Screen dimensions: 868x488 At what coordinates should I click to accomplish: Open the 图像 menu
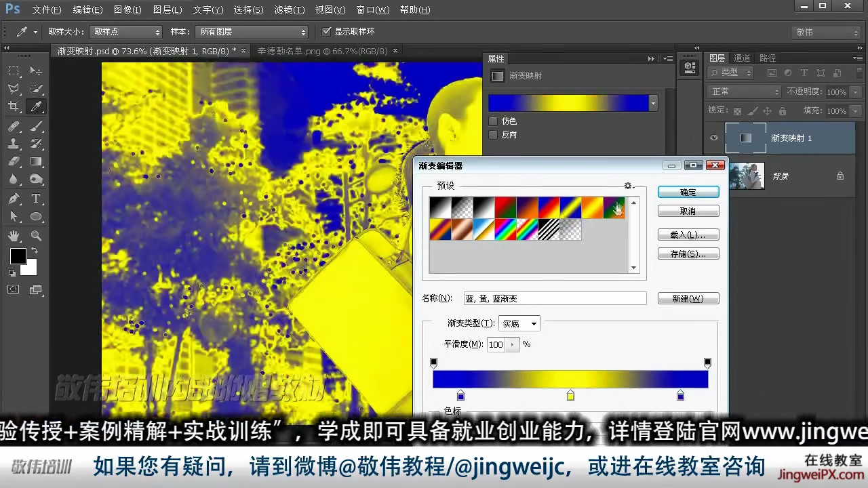pyautogui.click(x=127, y=10)
